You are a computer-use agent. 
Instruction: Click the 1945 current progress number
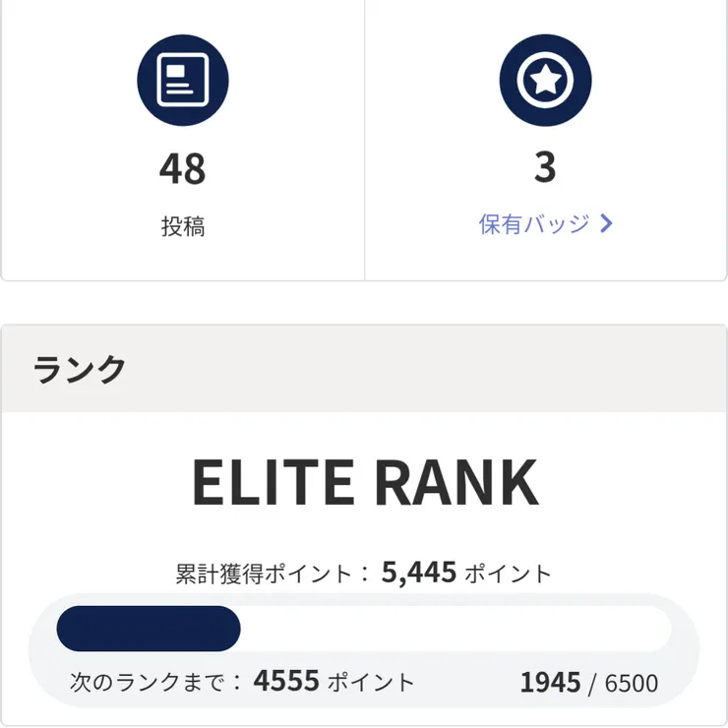click(x=550, y=683)
